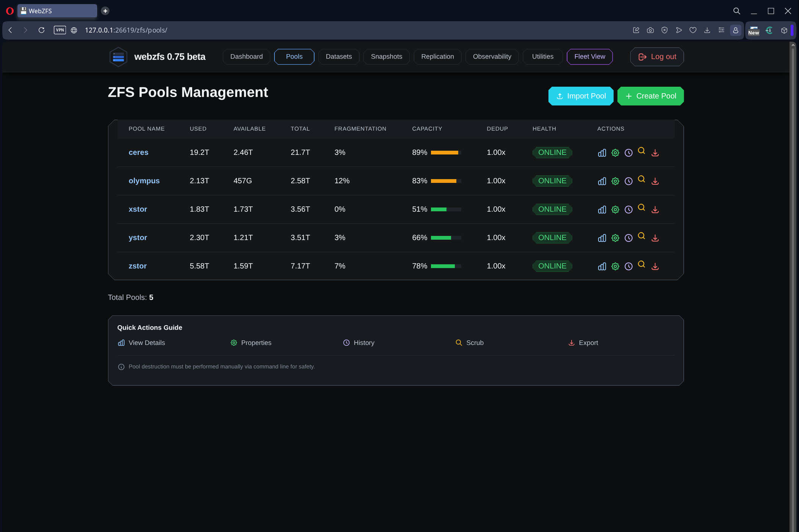Click the zstor total value 7.17T

(300, 266)
